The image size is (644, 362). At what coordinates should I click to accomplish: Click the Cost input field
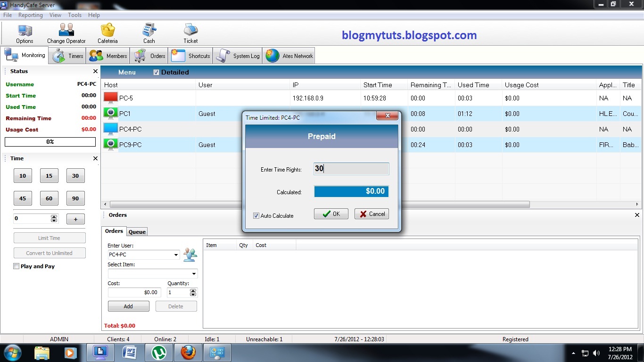(x=134, y=293)
